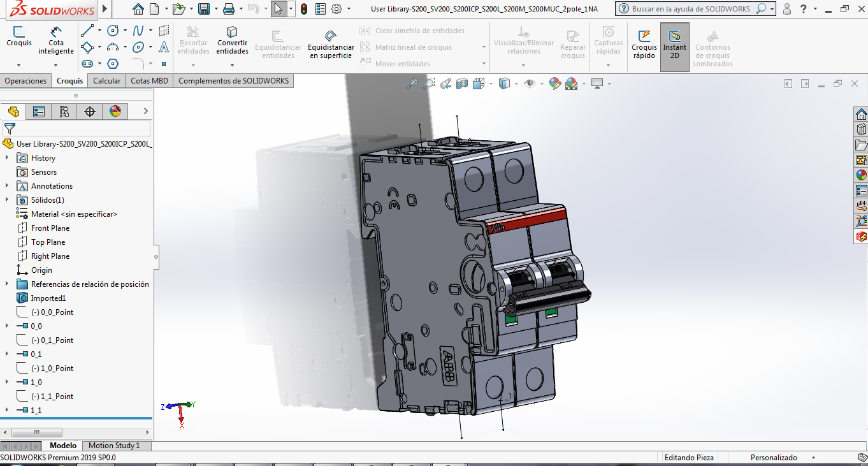The width and height of the screenshot is (868, 466).
Task: Toggle the Croquis rápido mode
Action: [644, 43]
